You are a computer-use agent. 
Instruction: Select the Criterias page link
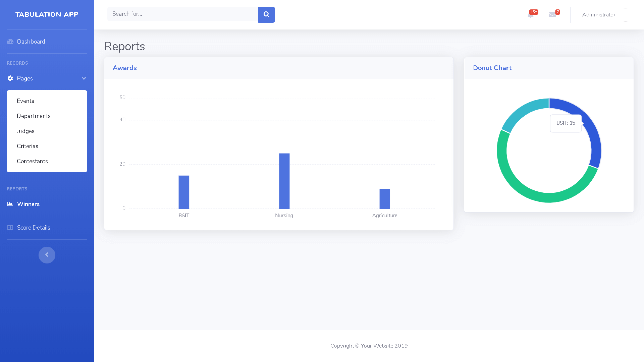click(28, 146)
